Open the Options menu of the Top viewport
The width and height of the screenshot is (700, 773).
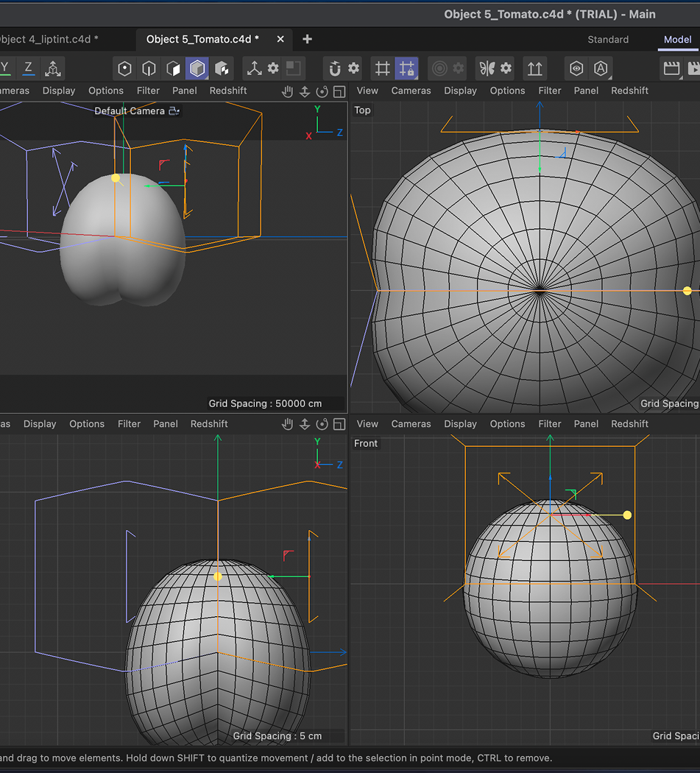coord(507,91)
